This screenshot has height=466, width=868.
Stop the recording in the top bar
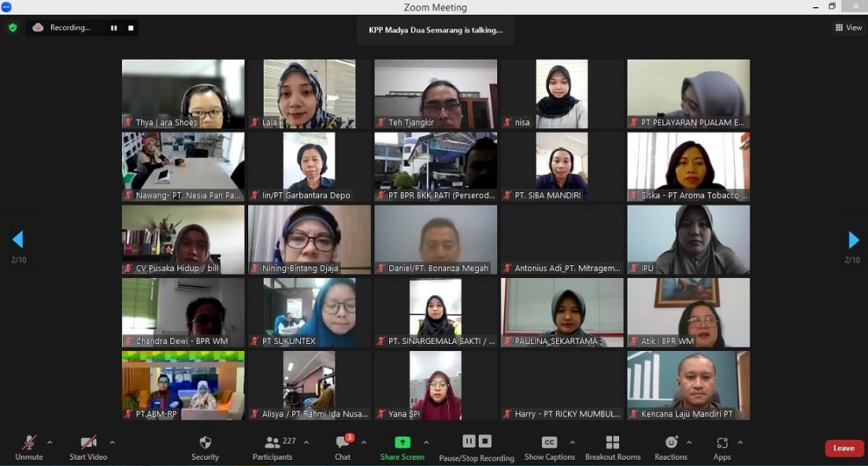[x=131, y=28]
